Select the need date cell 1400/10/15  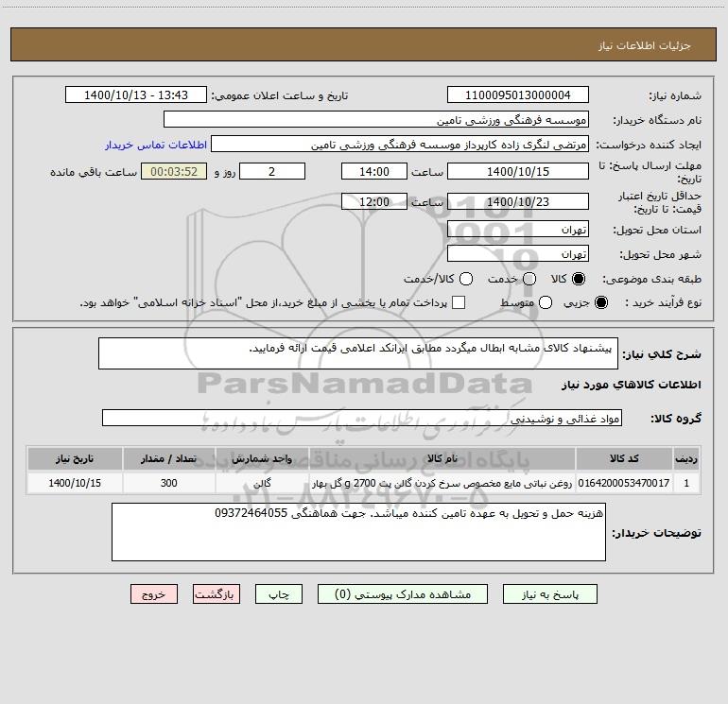[75, 483]
